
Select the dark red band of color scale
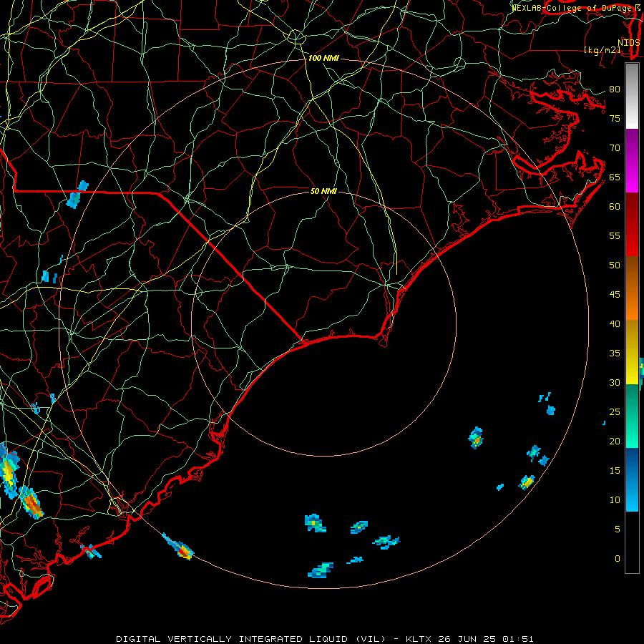tap(632, 225)
